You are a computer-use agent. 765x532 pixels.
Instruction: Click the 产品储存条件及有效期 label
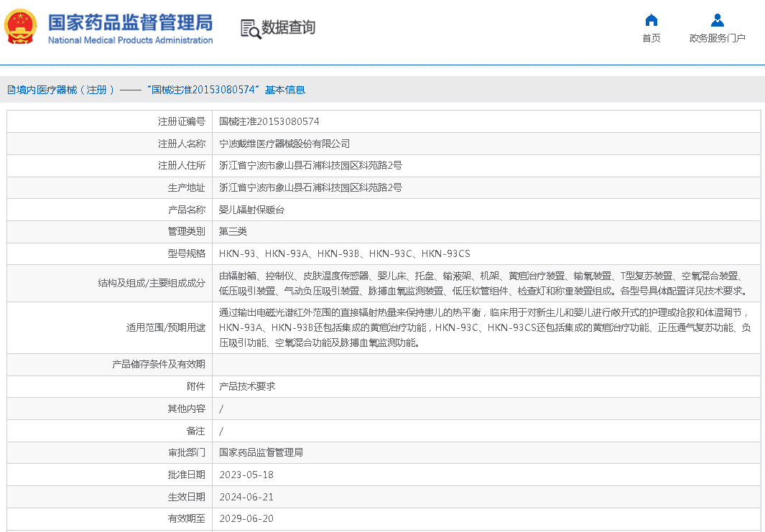[159, 364]
